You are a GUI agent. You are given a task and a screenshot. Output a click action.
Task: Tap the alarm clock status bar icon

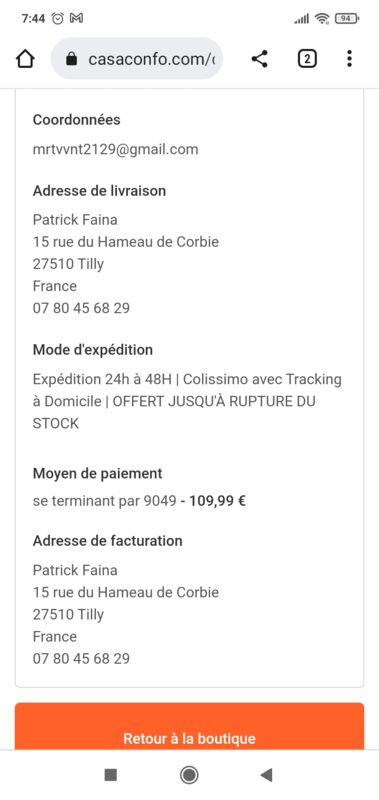(59, 19)
